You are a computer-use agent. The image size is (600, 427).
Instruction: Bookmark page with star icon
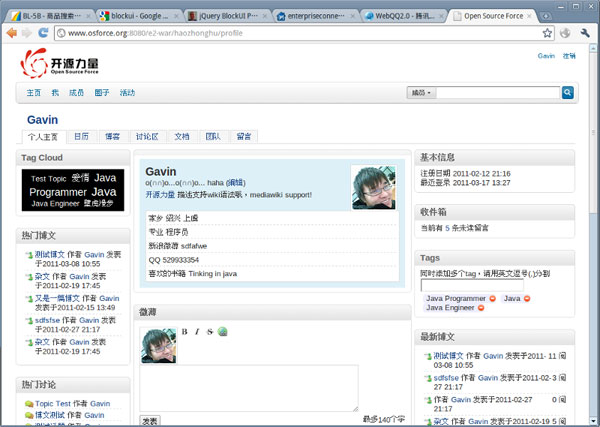(547, 33)
